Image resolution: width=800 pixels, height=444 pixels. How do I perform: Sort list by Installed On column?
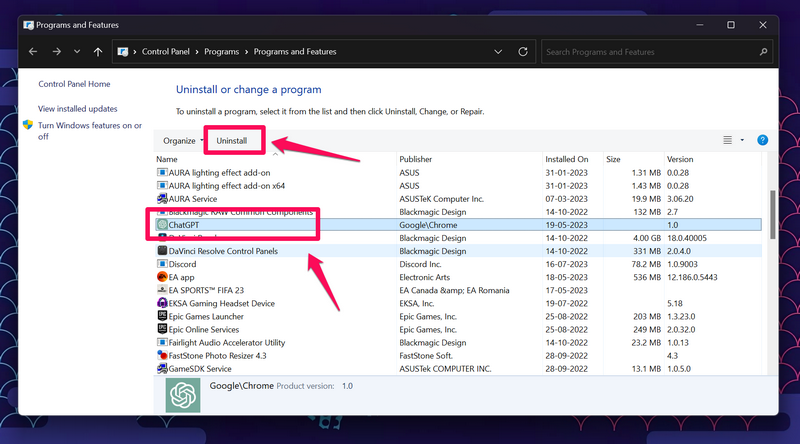point(566,159)
